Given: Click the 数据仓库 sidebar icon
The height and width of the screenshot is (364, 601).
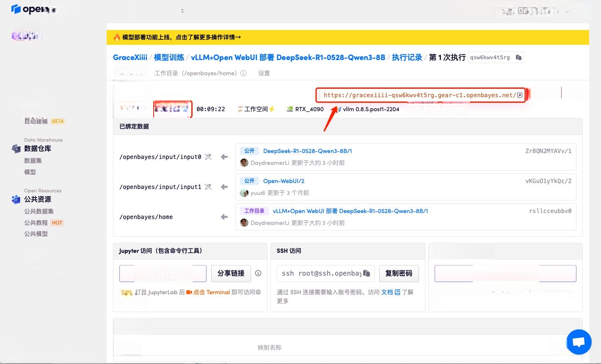Looking at the screenshot, I should 16,148.
